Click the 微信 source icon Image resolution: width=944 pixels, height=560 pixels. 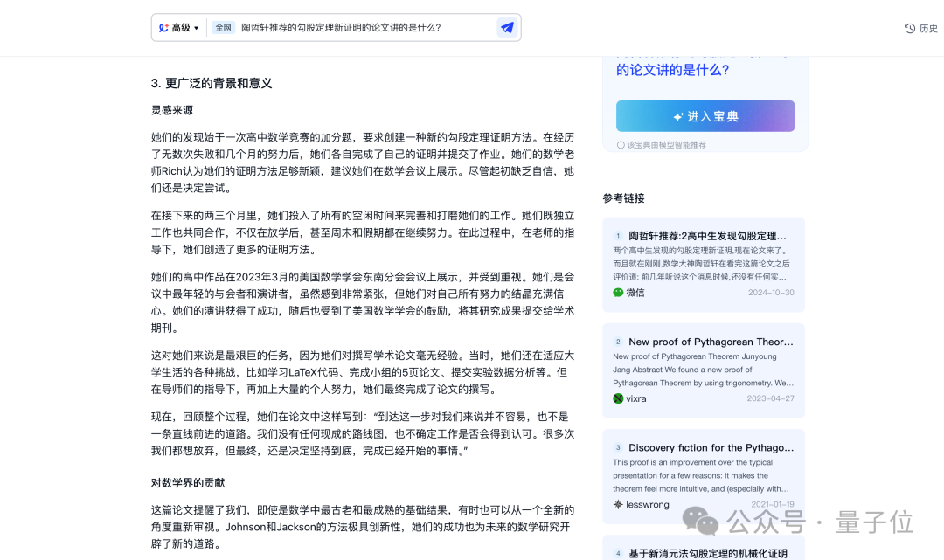point(618,293)
